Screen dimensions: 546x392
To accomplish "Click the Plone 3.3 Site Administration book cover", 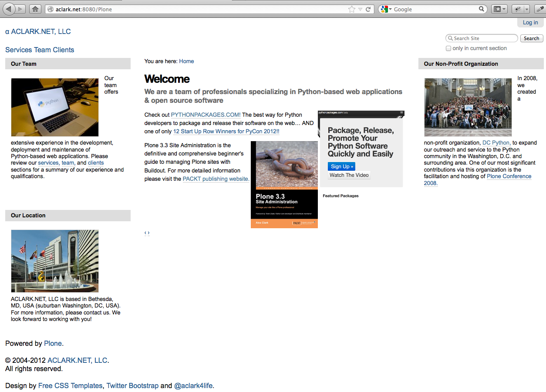I will 284,184.
